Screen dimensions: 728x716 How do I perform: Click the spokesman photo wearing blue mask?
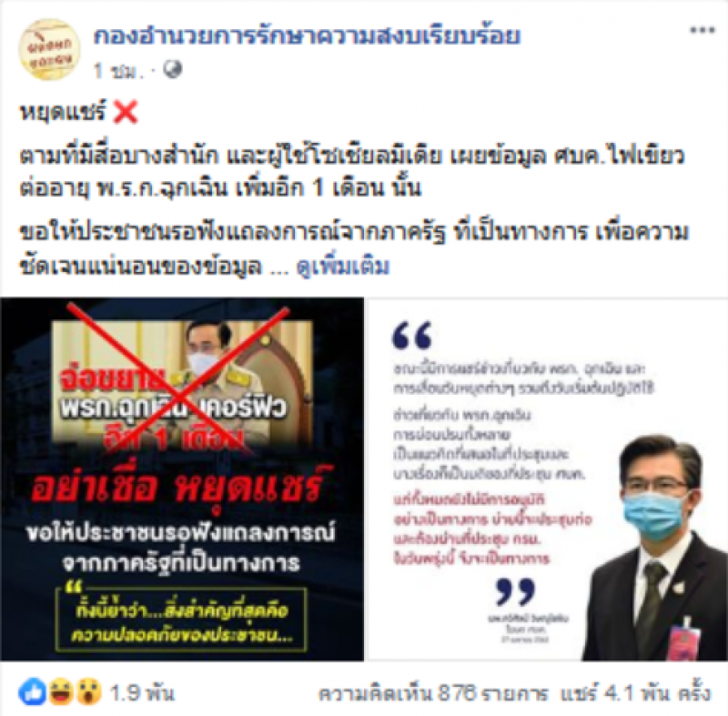point(655,548)
